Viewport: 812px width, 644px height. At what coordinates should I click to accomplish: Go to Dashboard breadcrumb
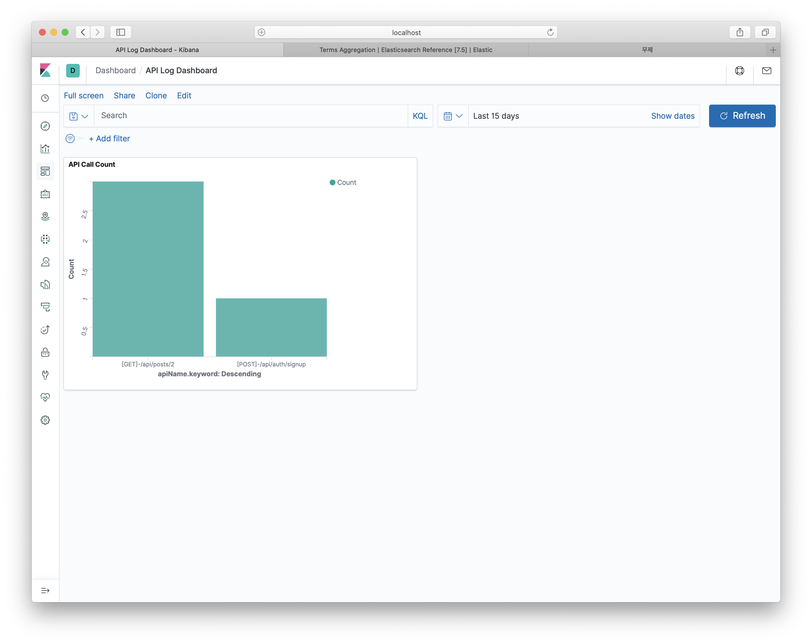[115, 70]
